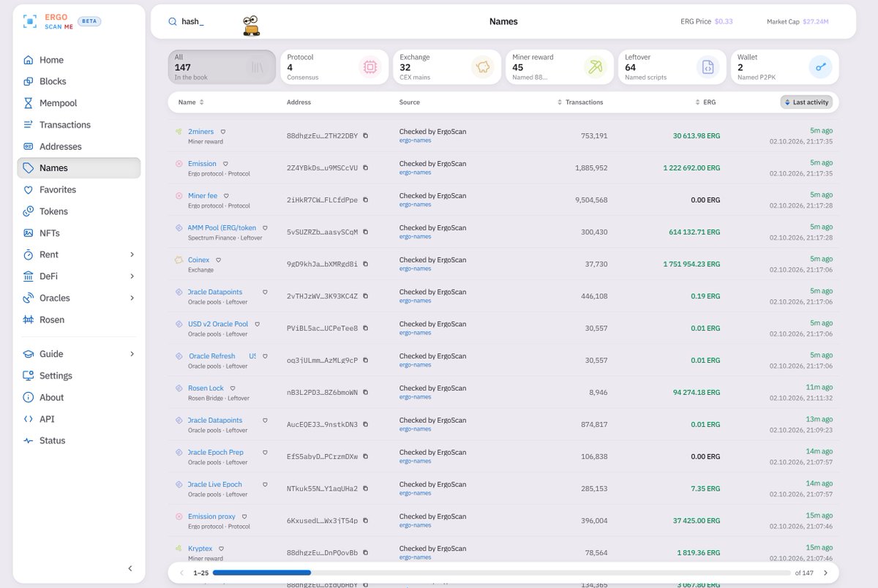This screenshot has width=878, height=588.
Task: Copy the Coinex address 9gD9khJa
Action: [366, 264]
